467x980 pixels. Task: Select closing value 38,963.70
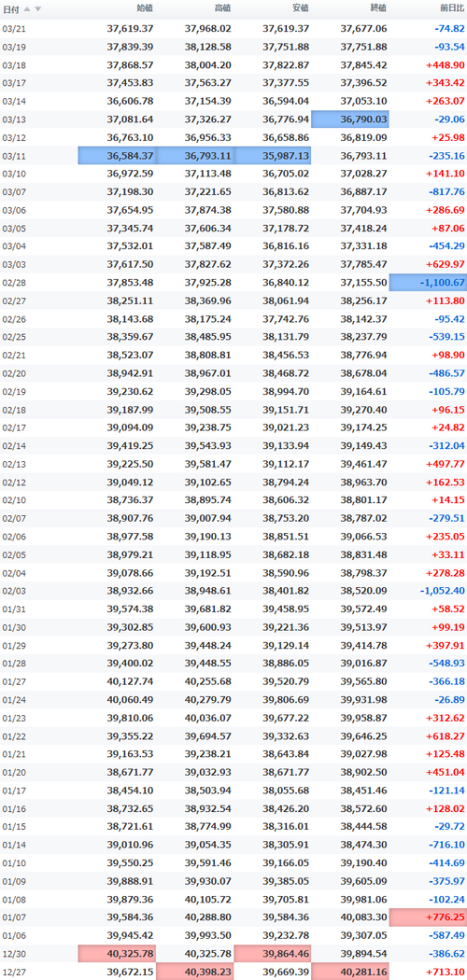point(364,482)
